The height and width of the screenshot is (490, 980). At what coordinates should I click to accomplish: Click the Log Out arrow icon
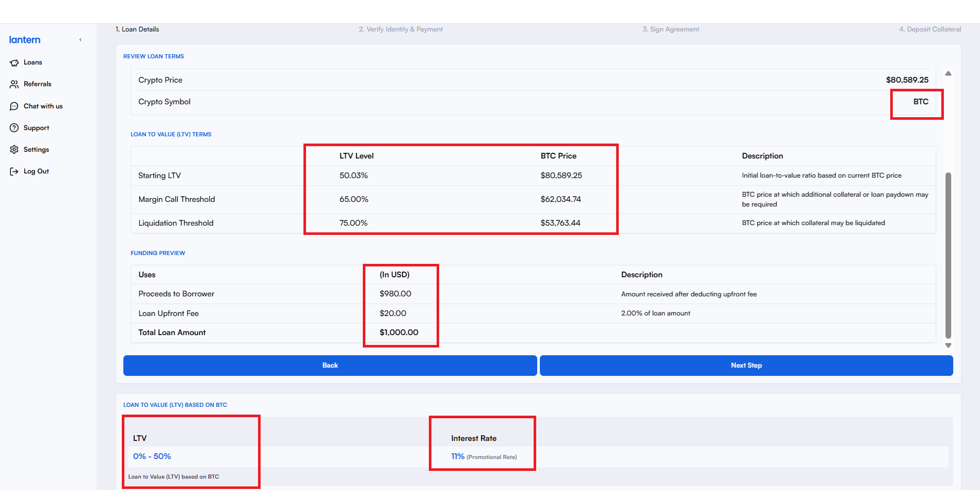pos(14,171)
